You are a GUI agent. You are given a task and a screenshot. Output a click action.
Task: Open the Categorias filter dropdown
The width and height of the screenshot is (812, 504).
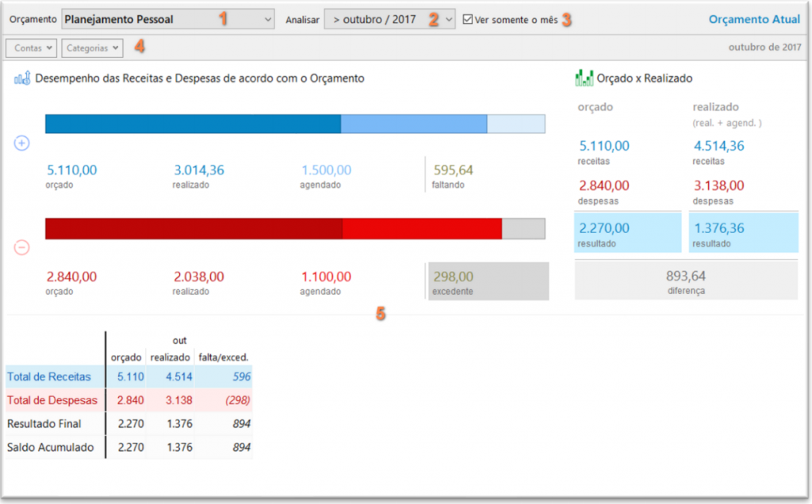[93, 48]
